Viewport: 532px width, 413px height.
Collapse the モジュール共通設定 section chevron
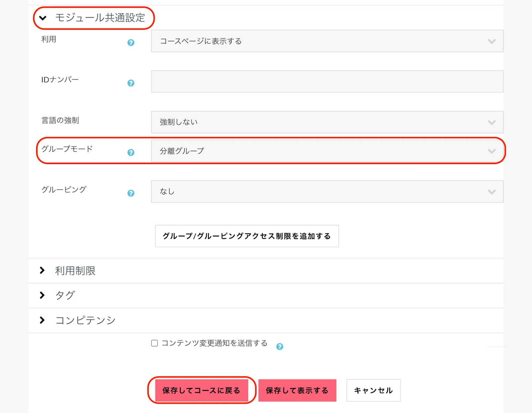pos(43,18)
